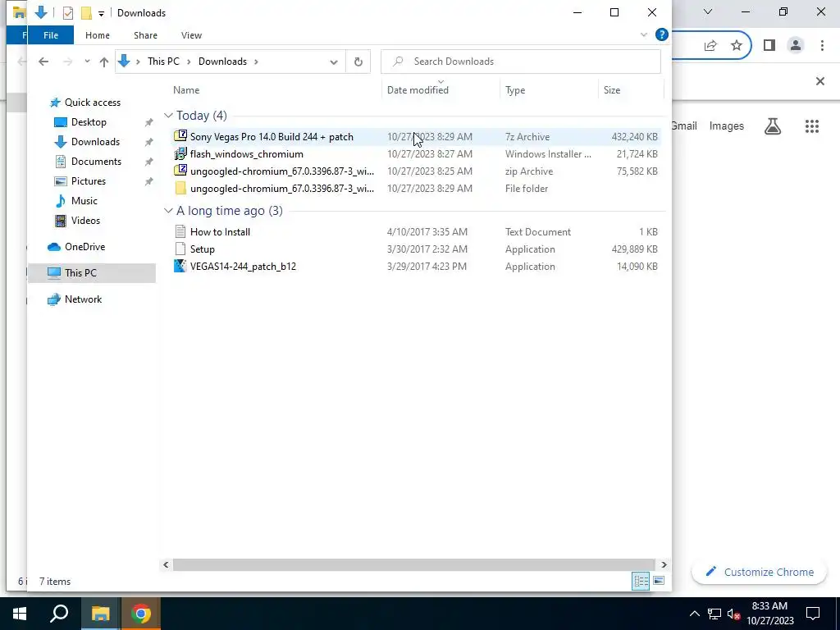
Task: Open Network in the navigation pane
Action: pos(83,299)
